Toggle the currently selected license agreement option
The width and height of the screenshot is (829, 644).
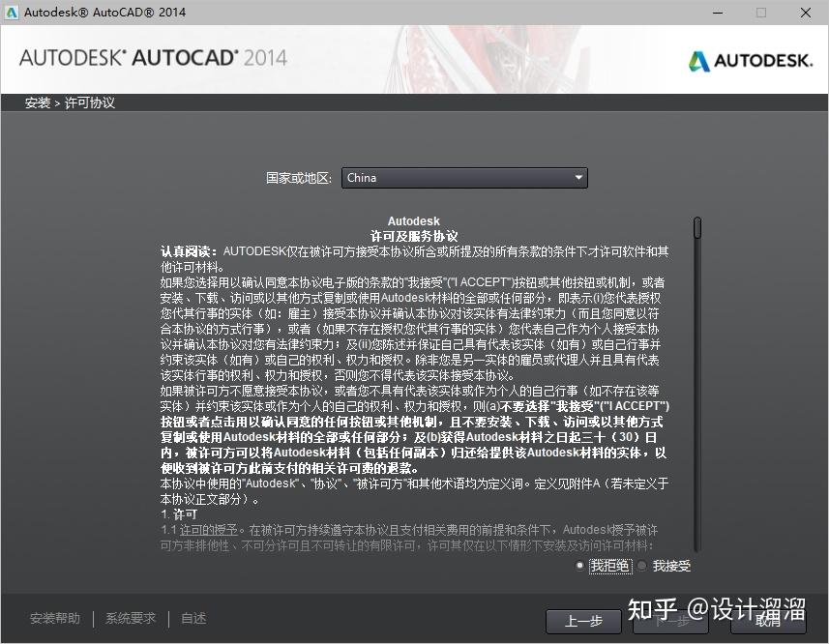pyautogui.click(x=578, y=566)
